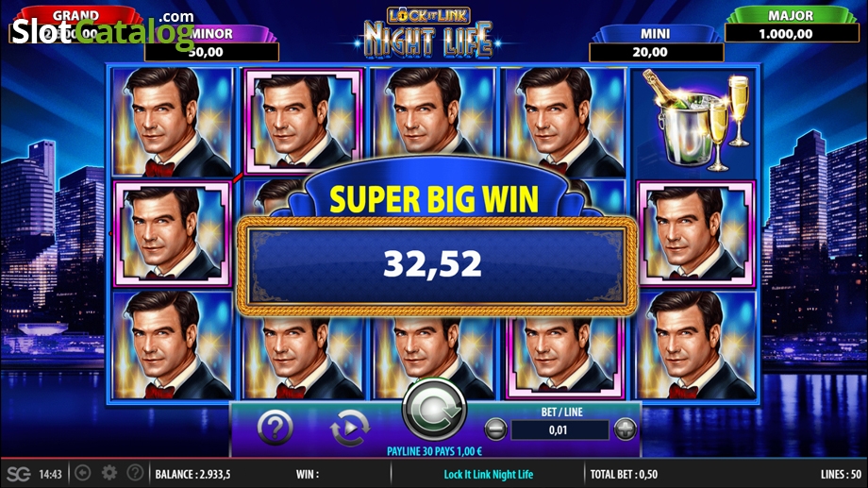
Task: Click the champagne bucket symbol on the reels
Action: click(696, 120)
